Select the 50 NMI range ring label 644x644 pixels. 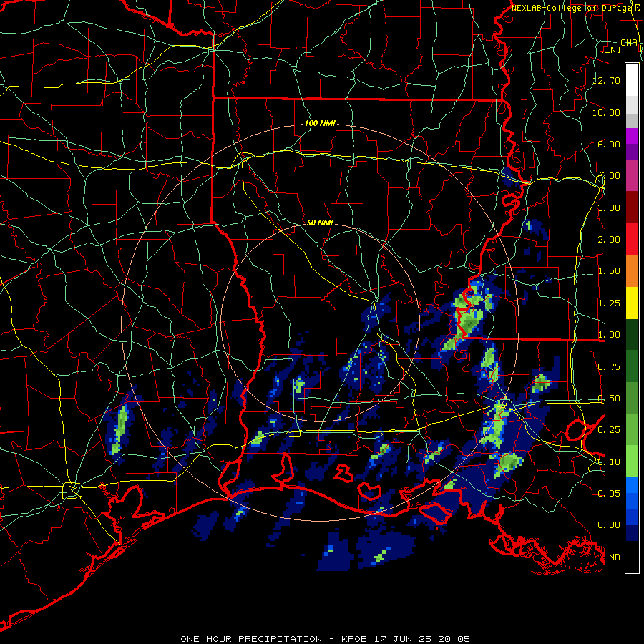320,223
